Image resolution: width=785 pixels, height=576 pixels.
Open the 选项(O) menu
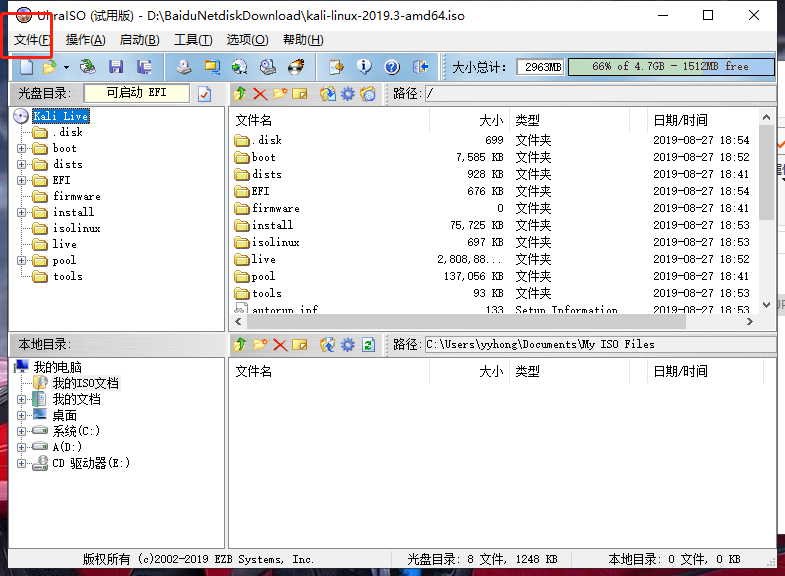click(247, 40)
